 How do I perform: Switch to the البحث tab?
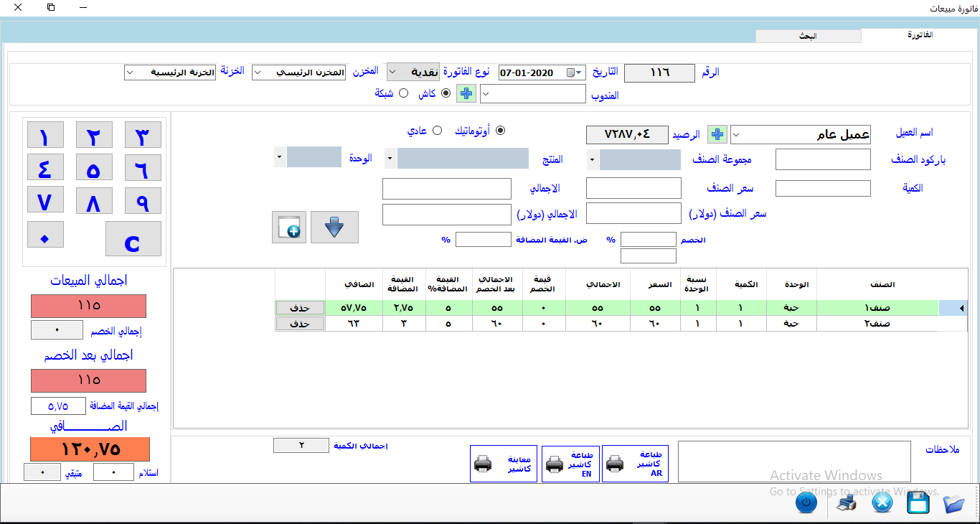[808, 36]
